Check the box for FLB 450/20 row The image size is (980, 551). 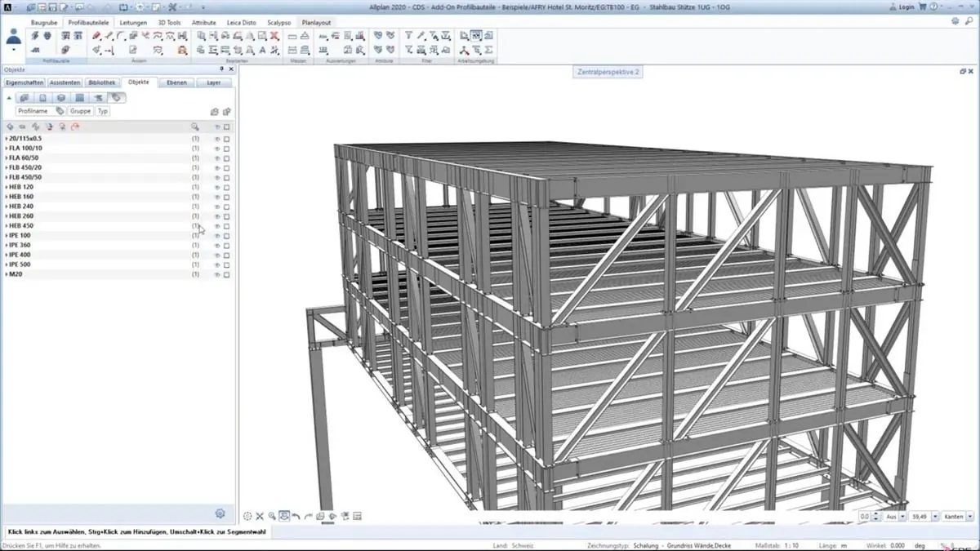(x=227, y=167)
